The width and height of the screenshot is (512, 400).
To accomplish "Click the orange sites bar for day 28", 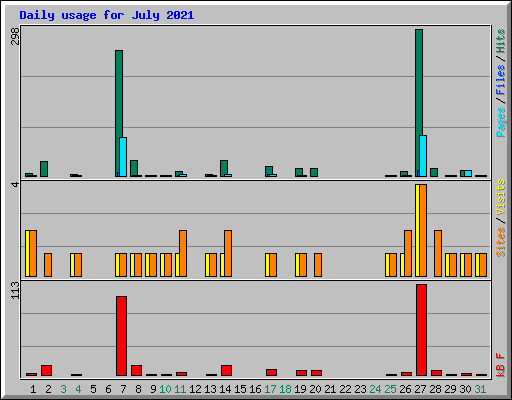I will (438, 253).
